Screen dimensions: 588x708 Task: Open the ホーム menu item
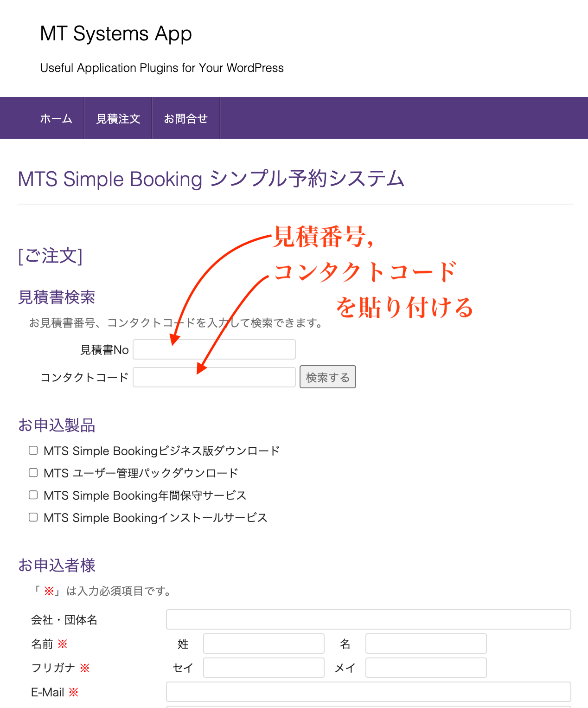56,119
